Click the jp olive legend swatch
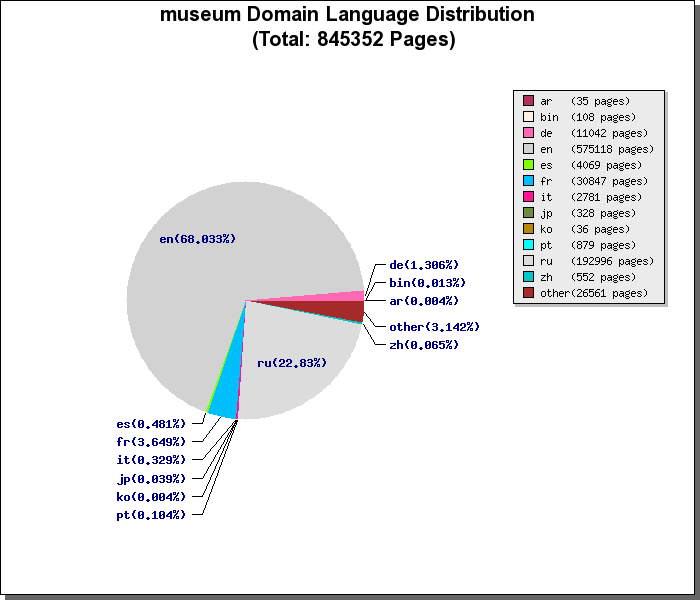Image resolution: width=700 pixels, height=600 pixels. (x=528, y=213)
